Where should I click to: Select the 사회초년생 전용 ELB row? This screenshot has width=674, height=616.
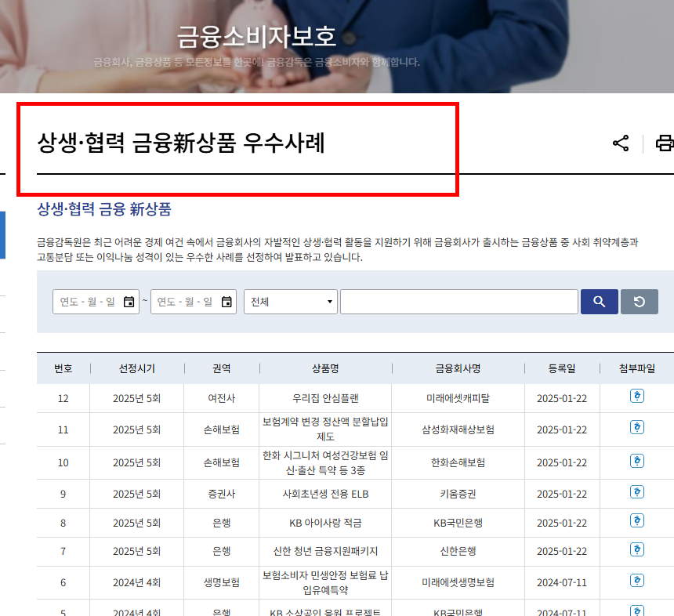(x=324, y=494)
